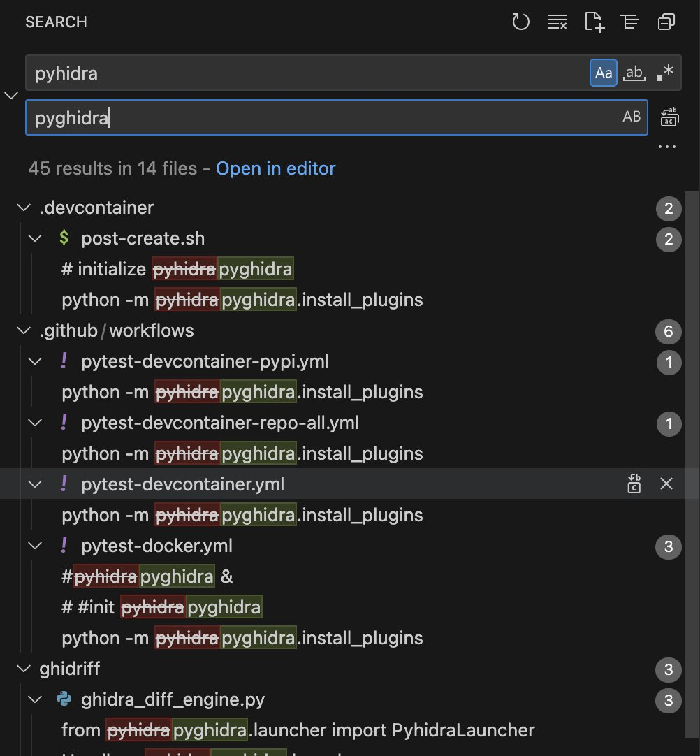Select install_plugins match under pytest-docker.yml
The width and height of the screenshot is (700, 756).
point(242,638)
